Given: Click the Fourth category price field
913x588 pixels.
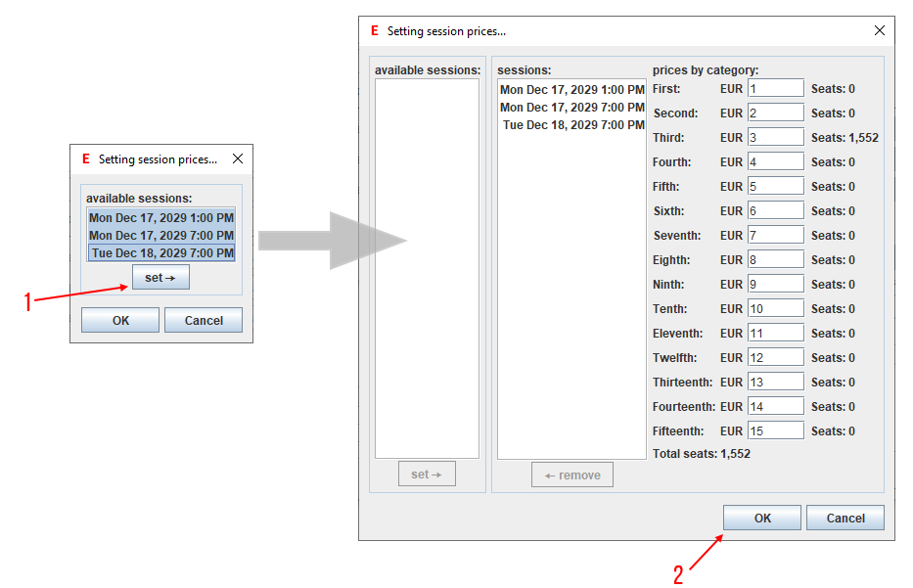Looking at the screenshot, I should [x=776, y=161].
